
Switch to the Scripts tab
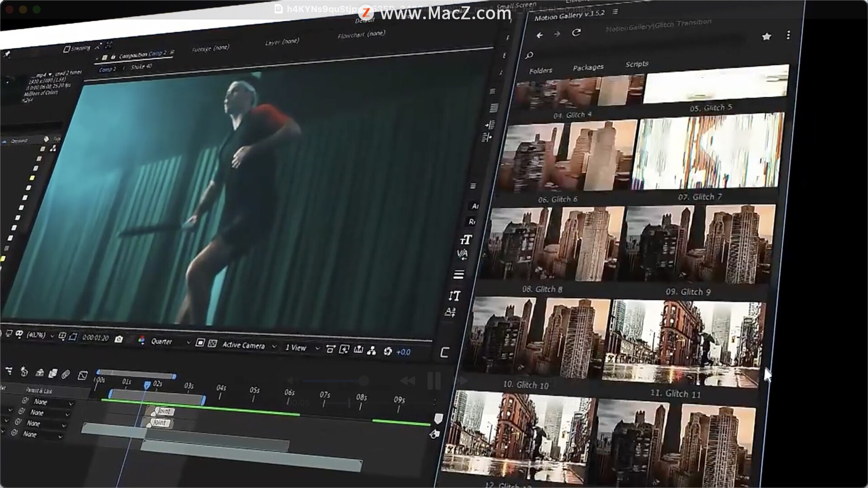pos(637,64)
